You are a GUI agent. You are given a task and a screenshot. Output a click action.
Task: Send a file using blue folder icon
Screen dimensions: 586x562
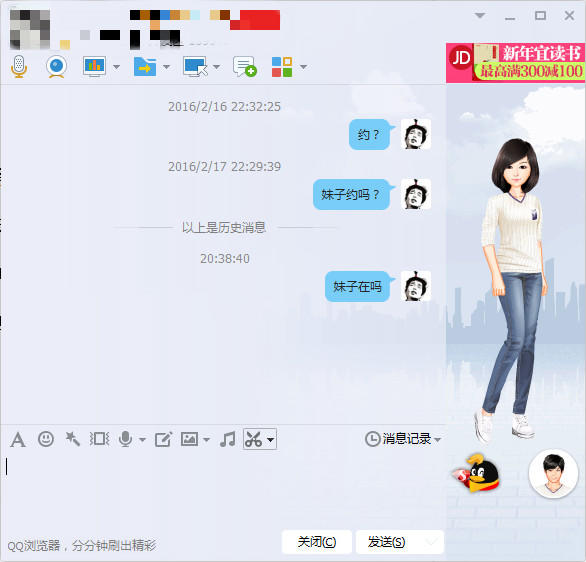[x=145, y=67]
